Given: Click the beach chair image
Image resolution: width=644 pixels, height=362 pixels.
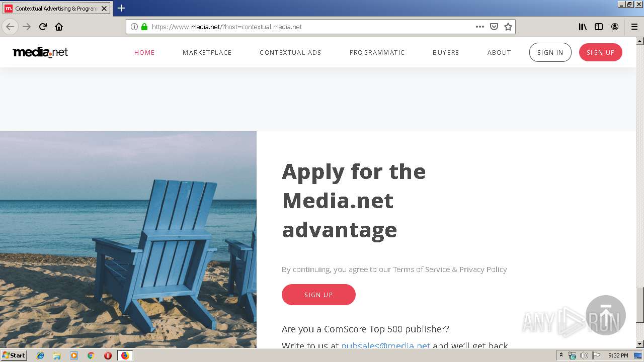Looking at the screenshot, I should point(128,239).
